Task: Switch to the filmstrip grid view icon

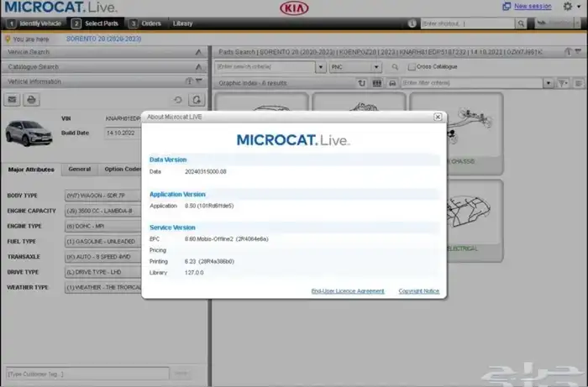Action: [377, 83]
